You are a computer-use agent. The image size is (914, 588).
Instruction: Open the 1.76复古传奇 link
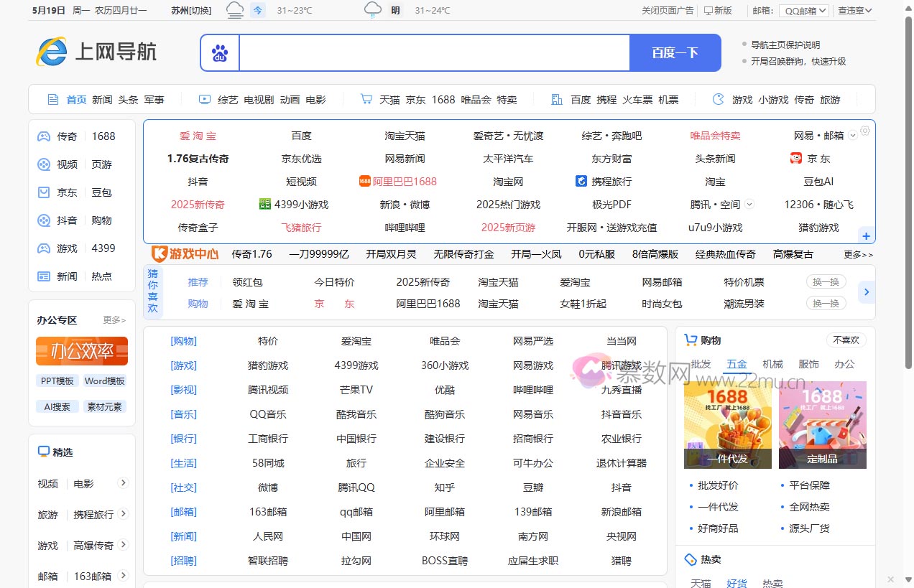point(198,158)
